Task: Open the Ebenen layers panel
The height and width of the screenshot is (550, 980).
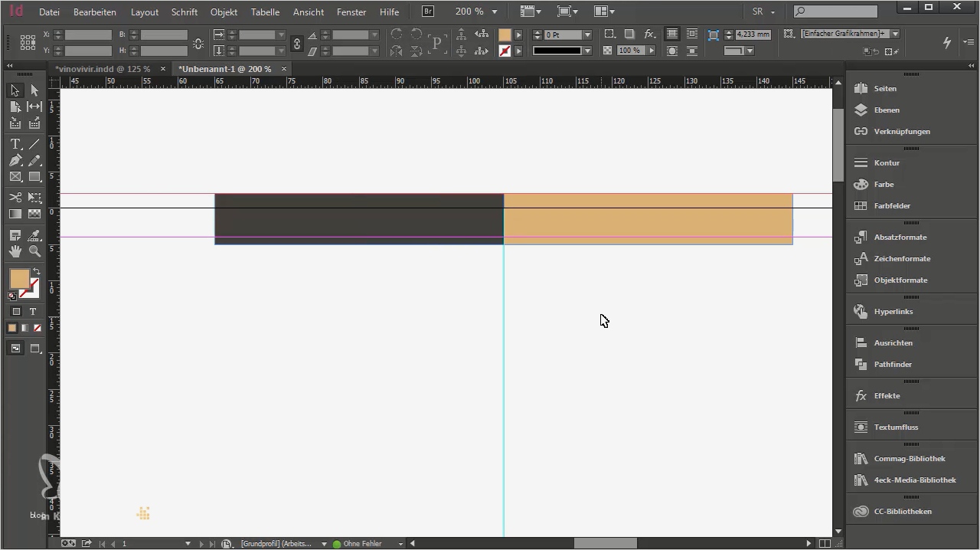Action: tap(886, 110)
